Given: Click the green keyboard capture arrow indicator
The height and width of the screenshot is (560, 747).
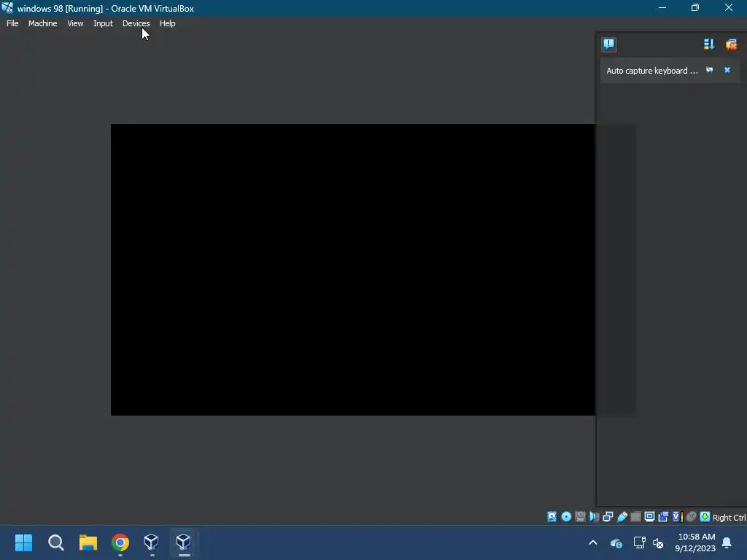Looking at the screenshot, I should (x=705, y=517).
